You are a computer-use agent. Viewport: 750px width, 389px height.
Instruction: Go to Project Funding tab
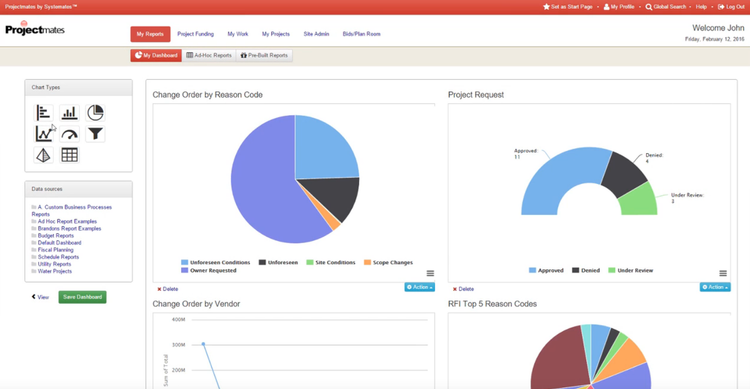[x=196, y=34]
